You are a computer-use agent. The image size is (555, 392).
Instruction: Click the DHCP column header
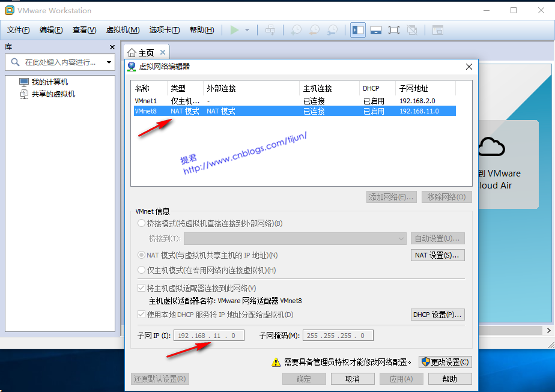(x=377, y=88)
